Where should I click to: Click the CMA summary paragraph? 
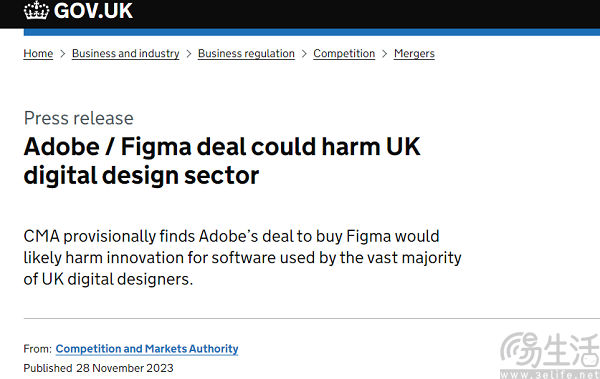click(243, 258)
